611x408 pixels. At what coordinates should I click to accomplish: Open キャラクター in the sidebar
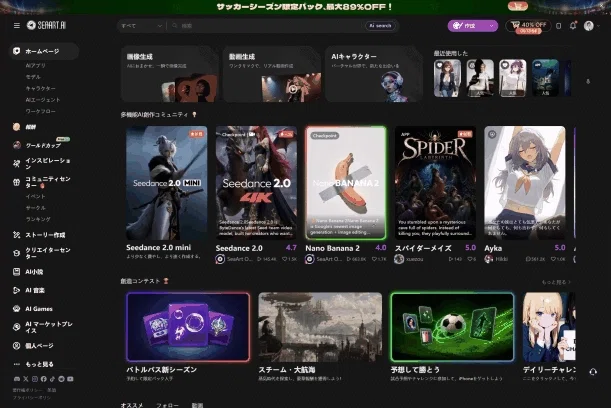41,88
